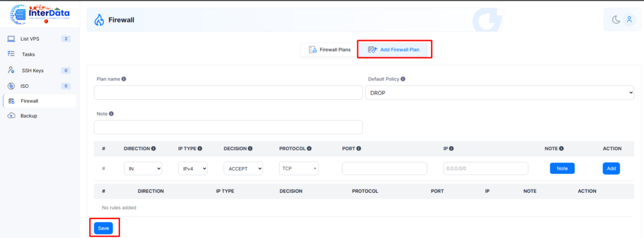Click the Default Policy info icon
The height and width of the screenshot is (238, 644).
point(403,78)
